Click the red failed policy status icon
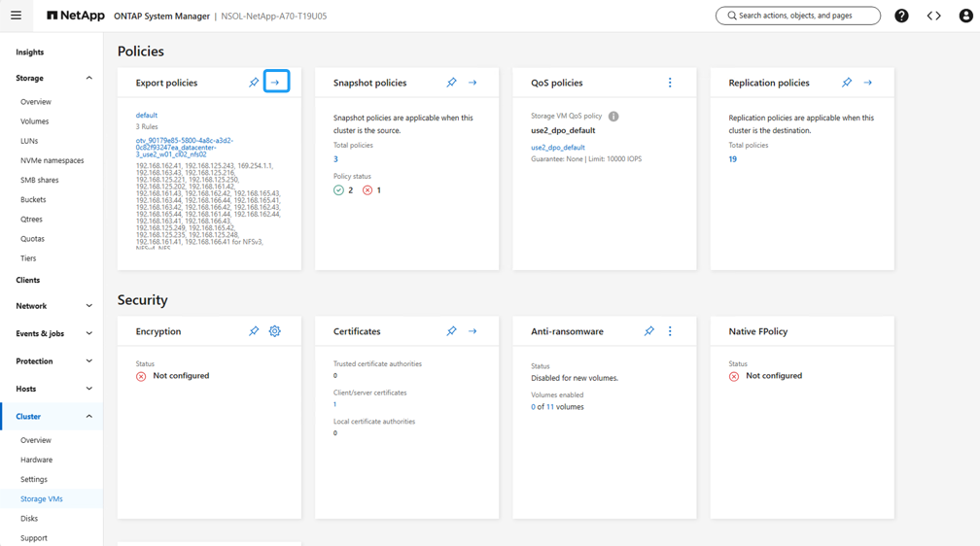The image size is (980, 546). coord(367,189)
